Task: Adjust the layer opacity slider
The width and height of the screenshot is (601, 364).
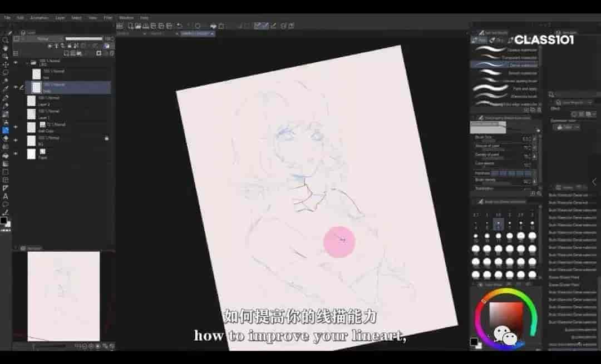Action: point(84,39)
